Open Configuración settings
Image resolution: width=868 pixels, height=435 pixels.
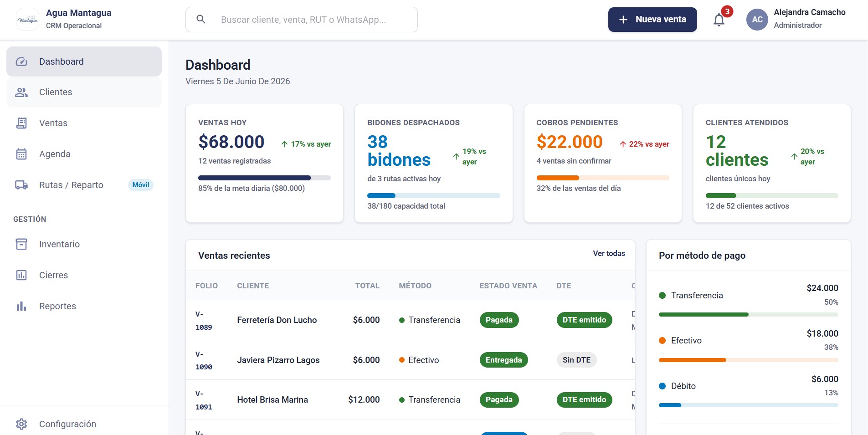click(x=84, y=424)
